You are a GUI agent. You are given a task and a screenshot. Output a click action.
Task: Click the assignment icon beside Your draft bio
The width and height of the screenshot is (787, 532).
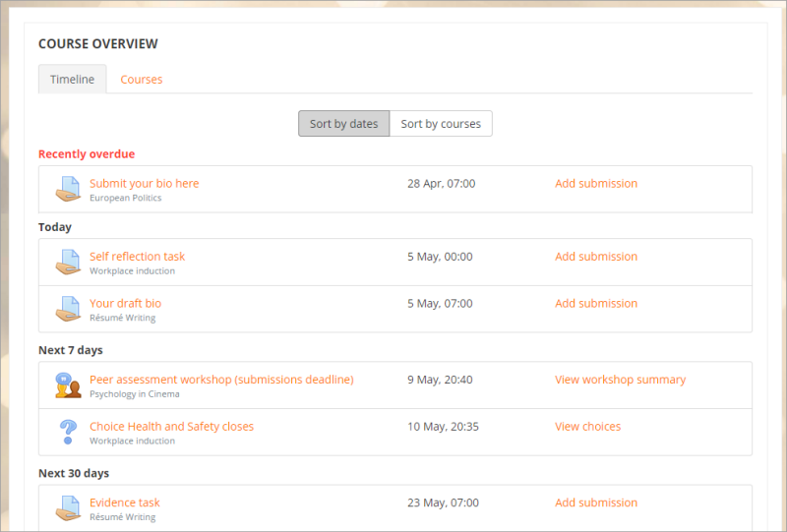coord(67,309)
